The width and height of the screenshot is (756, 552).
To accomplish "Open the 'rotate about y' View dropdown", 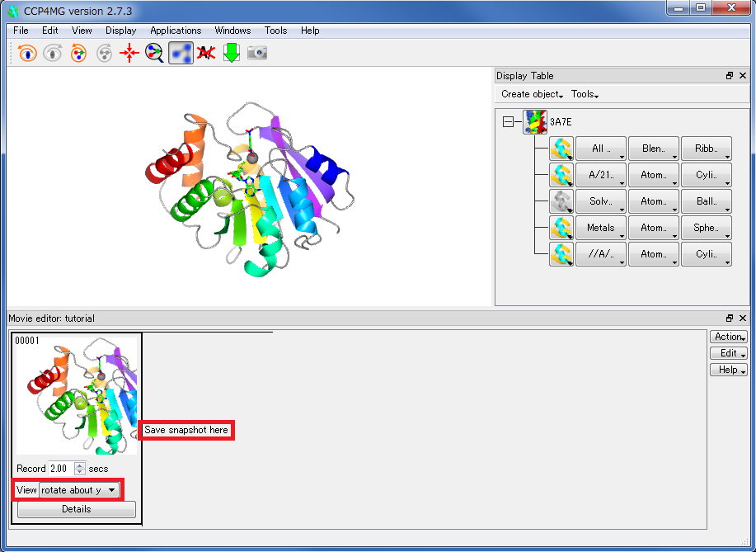I will 80,490.
